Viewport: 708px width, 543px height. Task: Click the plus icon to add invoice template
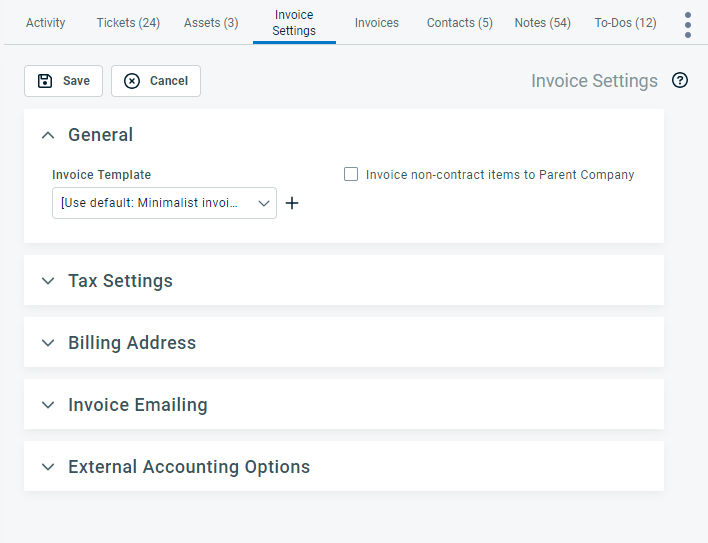292,203
